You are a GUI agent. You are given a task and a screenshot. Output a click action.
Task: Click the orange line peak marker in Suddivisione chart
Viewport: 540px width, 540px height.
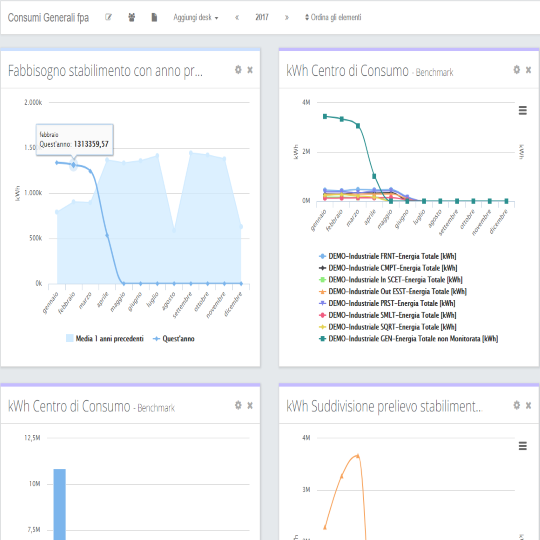point(358,456)
